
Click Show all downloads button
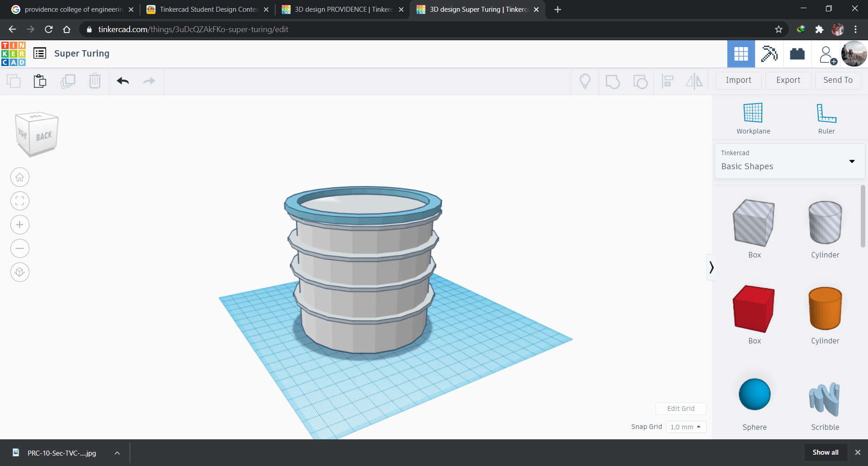tap(826, 452)
